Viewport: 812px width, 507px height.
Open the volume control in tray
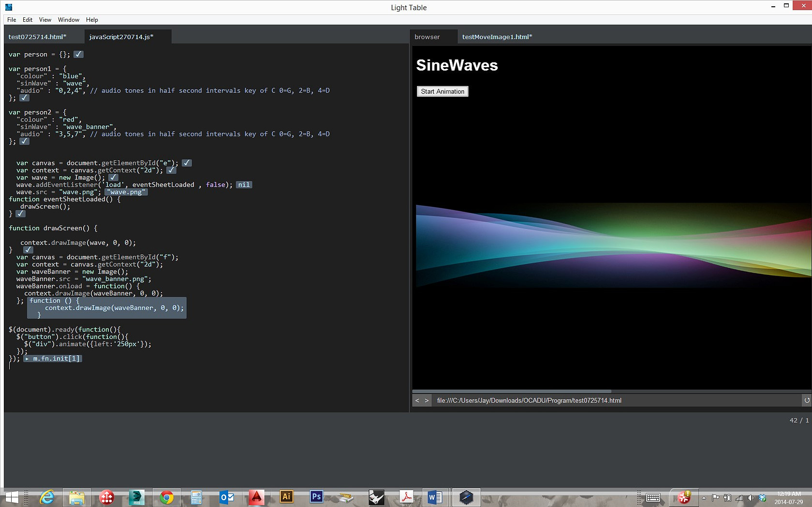click(x=751, y=498)
